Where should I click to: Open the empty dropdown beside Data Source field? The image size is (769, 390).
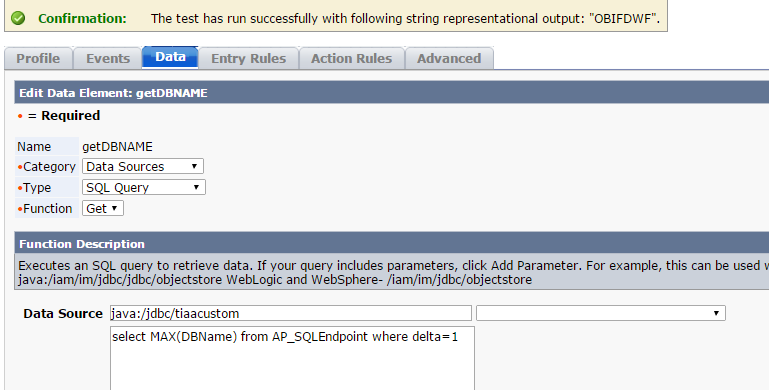pos(601,313)
